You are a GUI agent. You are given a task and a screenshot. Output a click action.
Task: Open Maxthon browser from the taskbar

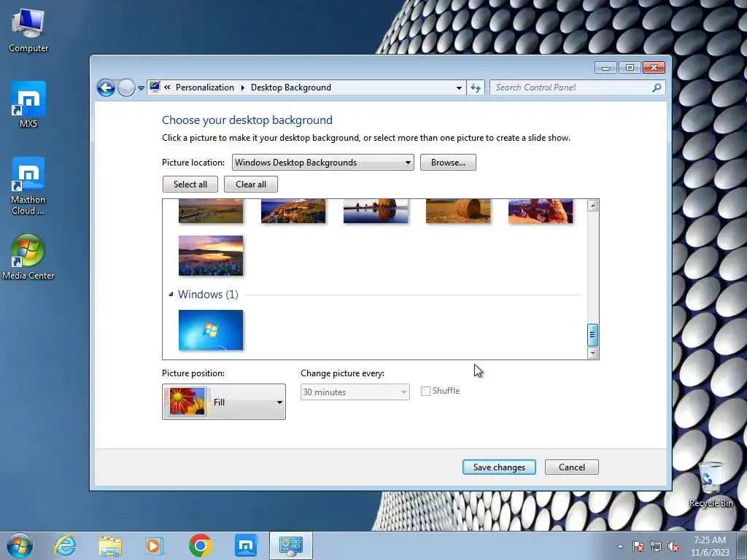246,545
